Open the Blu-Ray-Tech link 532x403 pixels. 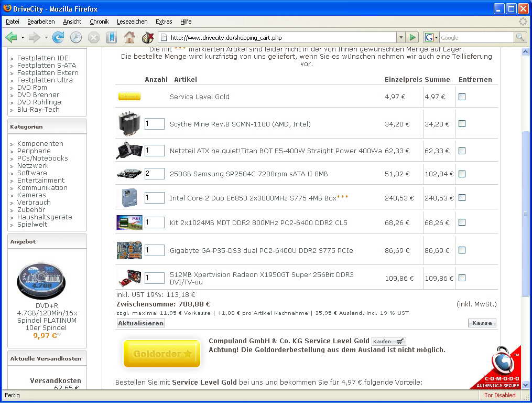pos(38,110)
